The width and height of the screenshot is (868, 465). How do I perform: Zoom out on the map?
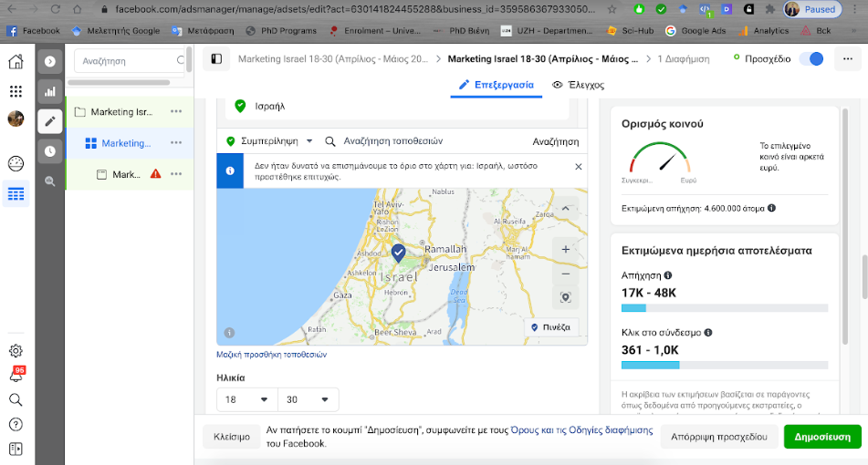coord(565,274)
